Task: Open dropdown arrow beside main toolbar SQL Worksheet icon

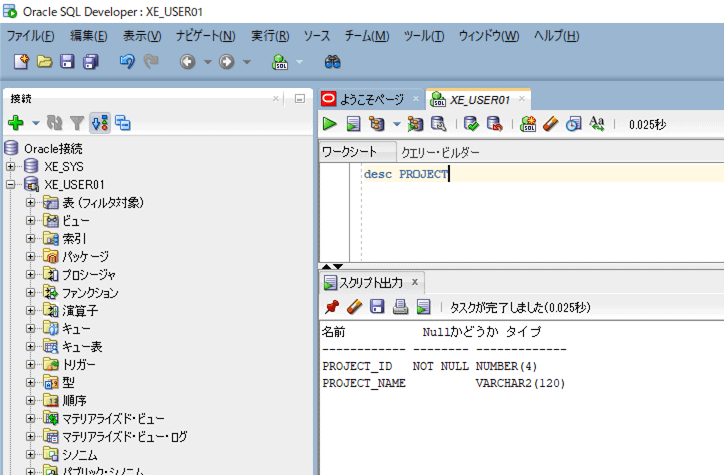Action: 300,62
